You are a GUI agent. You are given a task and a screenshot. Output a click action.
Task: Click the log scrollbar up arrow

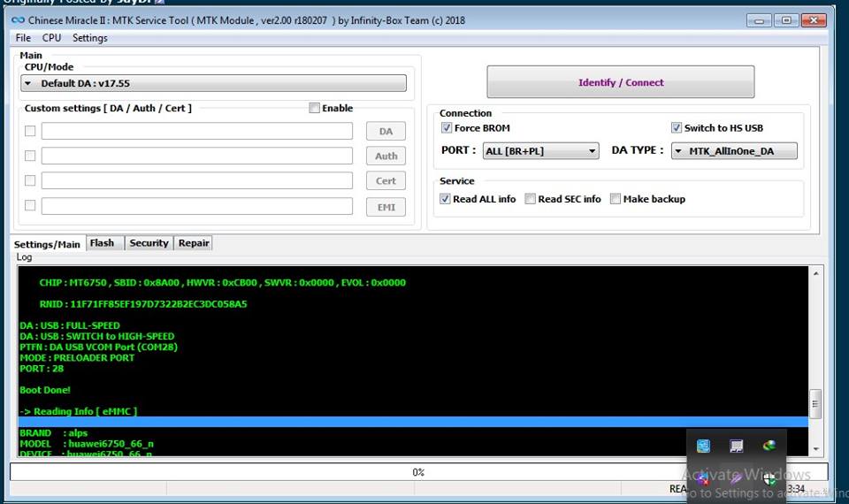(x=815, y=273)
